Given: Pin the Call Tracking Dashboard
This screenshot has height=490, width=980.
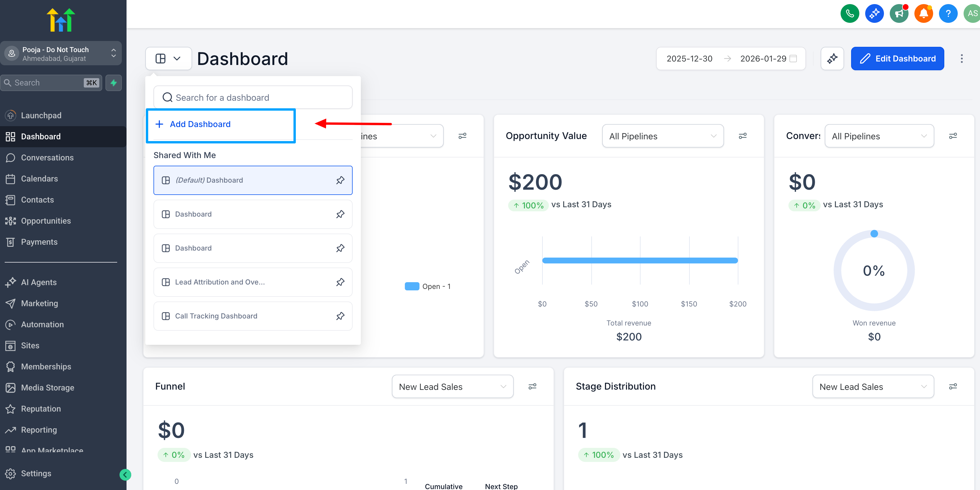Looking at the screenshot, I should point(340,316).
